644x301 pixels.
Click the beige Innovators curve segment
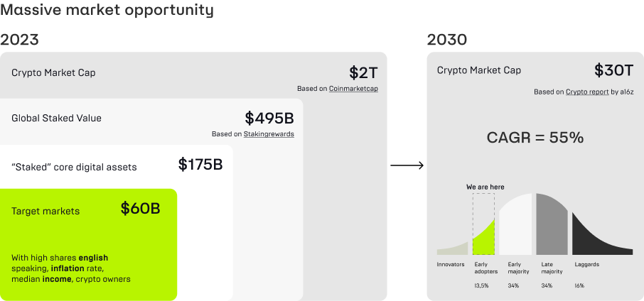point(455,248)
